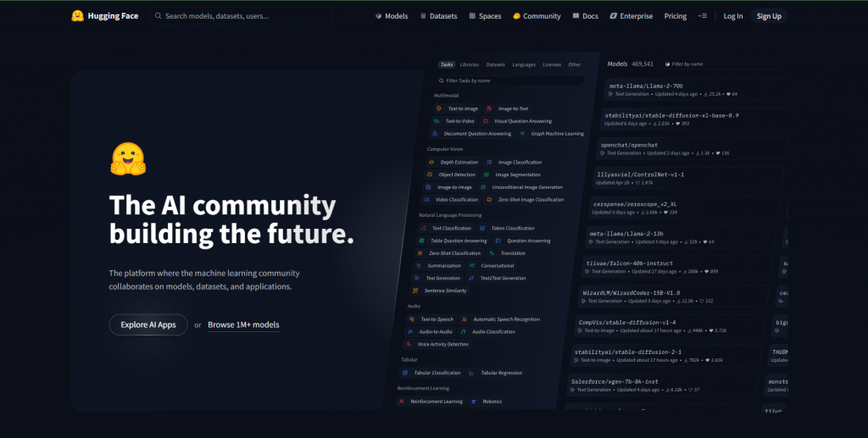The image size is (868, 438).
Task: Click the large hugging face emoji
Action: click(x=128, y=159)
